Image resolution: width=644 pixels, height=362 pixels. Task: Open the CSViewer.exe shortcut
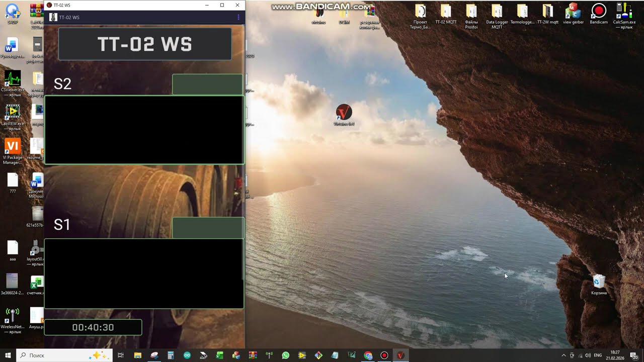click(x=13, y=83)
